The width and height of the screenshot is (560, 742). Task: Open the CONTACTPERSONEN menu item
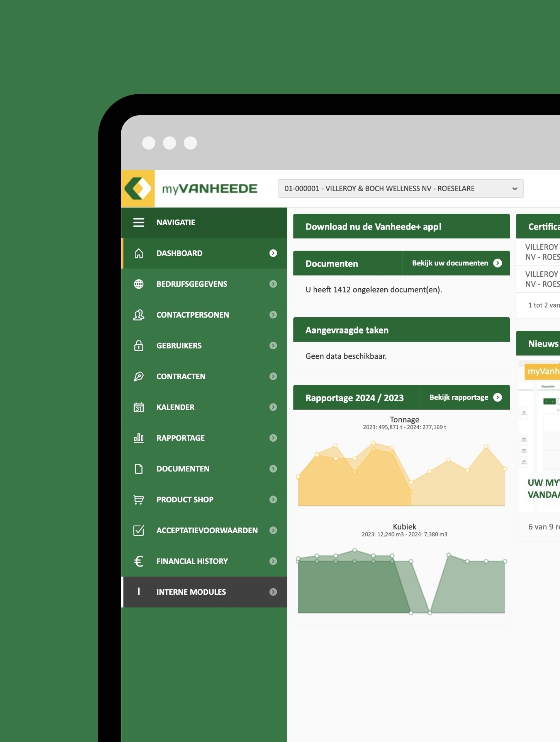coord(204,315)
